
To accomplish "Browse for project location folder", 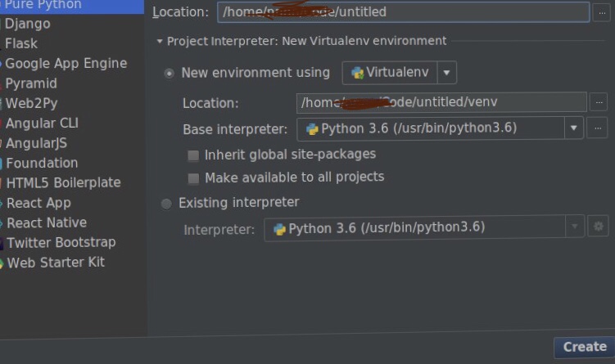I will point(602,12).
